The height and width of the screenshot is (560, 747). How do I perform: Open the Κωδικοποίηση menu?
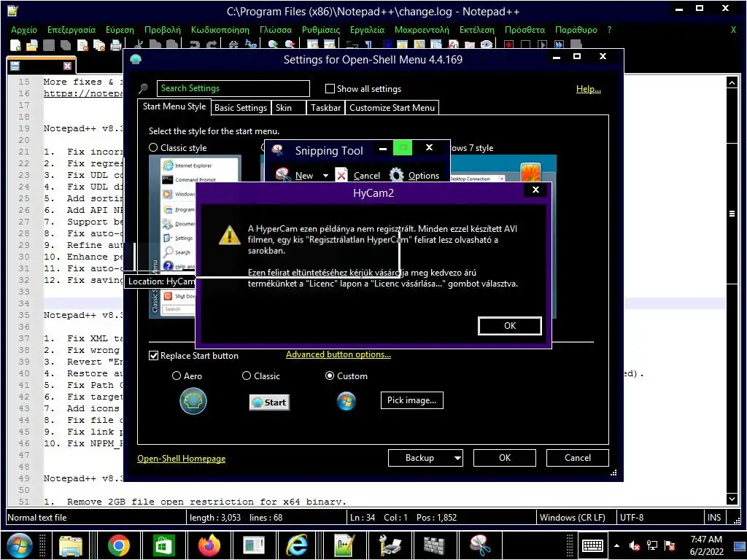click(220, 29)
